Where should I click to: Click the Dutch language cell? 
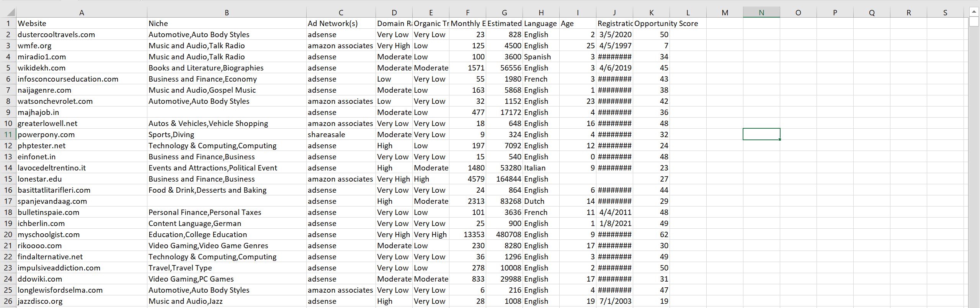[541, 201]
